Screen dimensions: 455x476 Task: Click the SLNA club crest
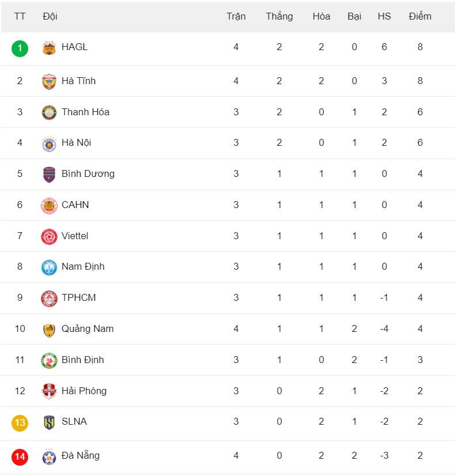49,422
